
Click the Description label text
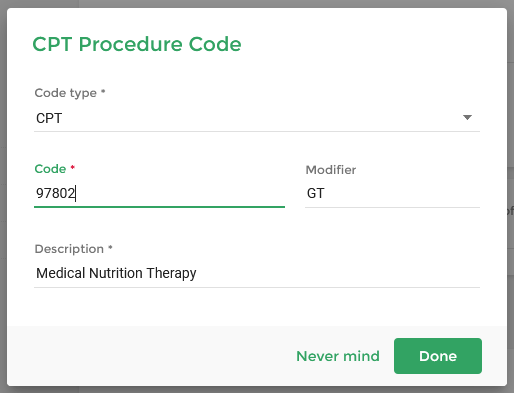coord(69,249)
